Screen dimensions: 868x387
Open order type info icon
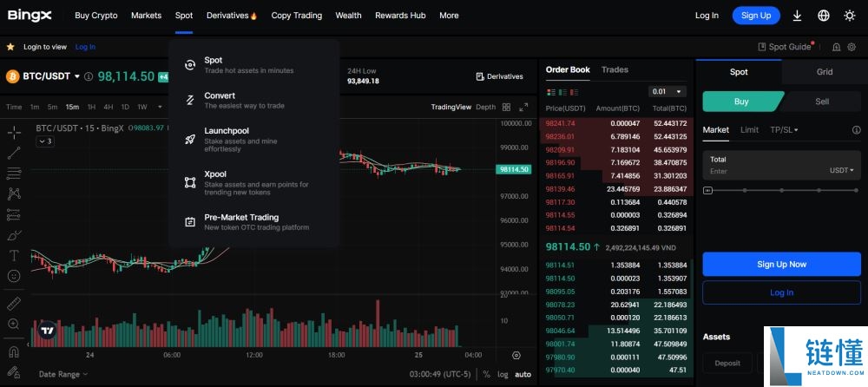(x=857, y=130)
